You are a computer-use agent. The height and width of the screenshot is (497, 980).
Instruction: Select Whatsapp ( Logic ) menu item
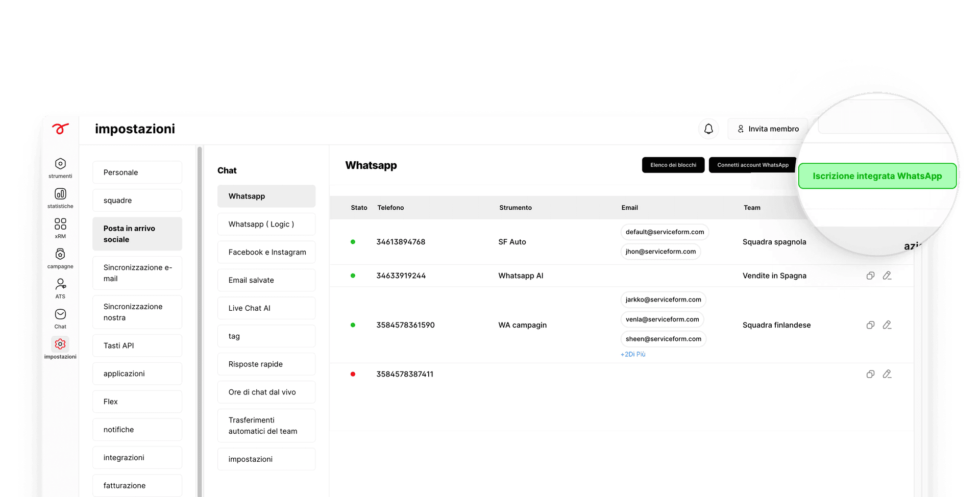(266, 224)
